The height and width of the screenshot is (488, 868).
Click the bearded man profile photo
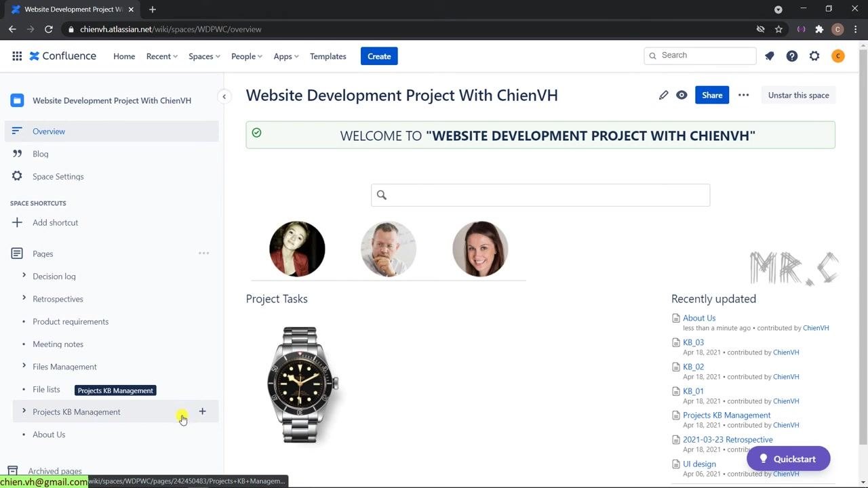tap(389, 249)
